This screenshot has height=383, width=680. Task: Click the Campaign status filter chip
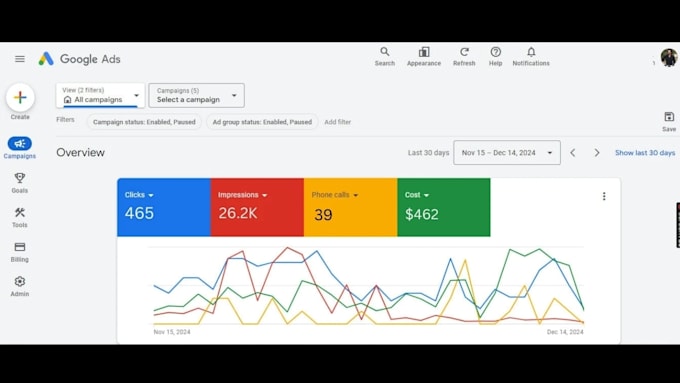[x=144, y=122]
